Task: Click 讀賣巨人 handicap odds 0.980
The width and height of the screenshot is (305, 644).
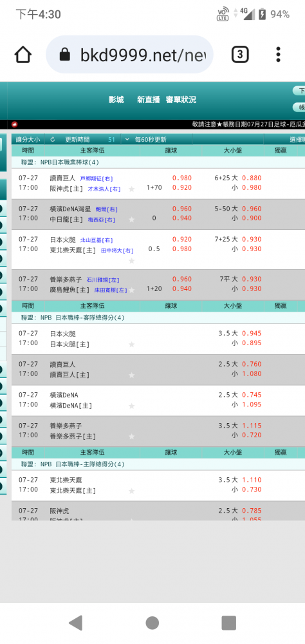Action: [182, 178]
